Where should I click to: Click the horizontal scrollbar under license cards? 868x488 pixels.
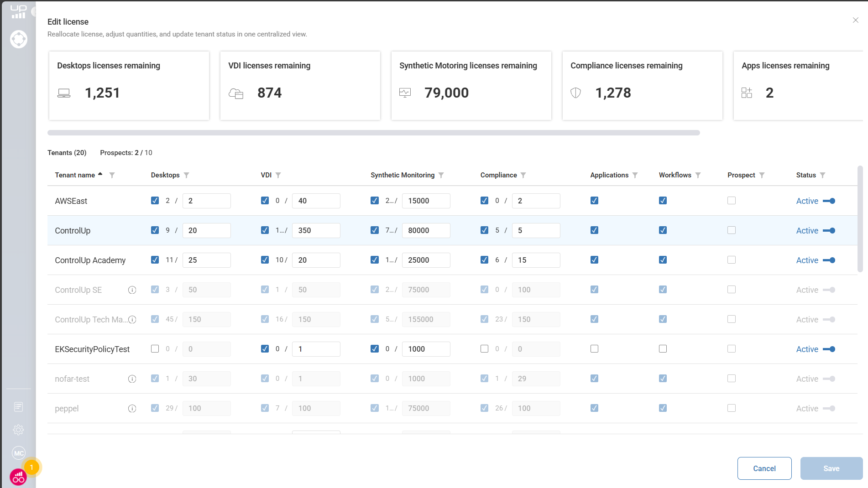pyautogui.click(x=373, y=133)
